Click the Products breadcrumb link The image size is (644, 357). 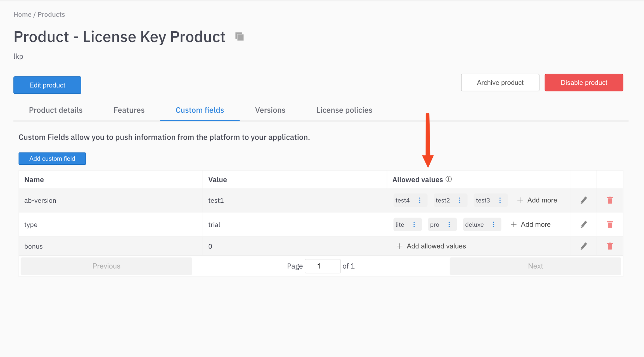click(x=51, y=15)
